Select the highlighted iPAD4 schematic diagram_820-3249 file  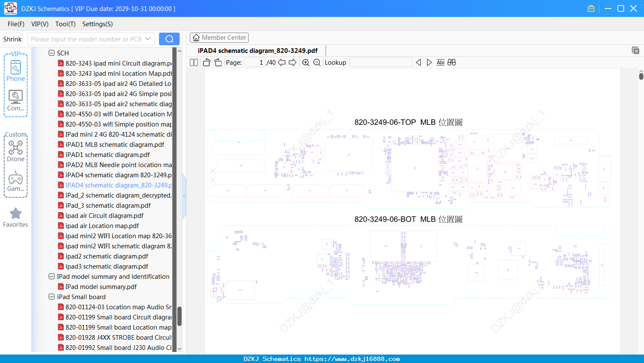pyautogui.click(x=119, y=185)
